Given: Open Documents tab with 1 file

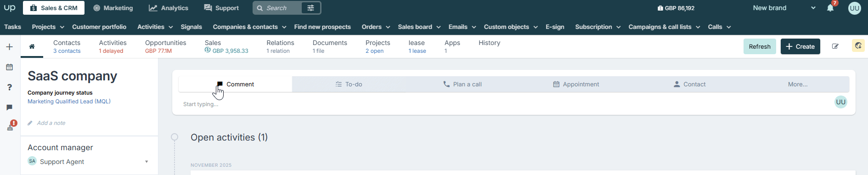Looking at the screenshot, I should 330,46.
